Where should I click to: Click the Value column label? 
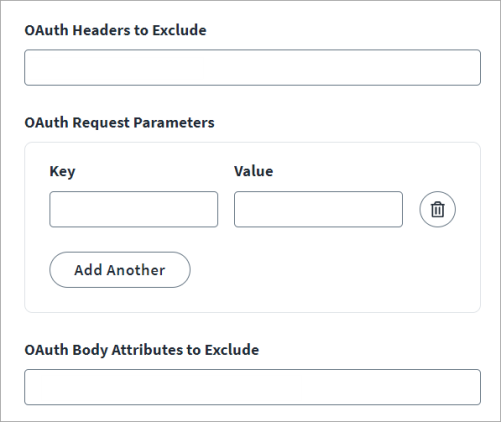click(x=254, y=171)
